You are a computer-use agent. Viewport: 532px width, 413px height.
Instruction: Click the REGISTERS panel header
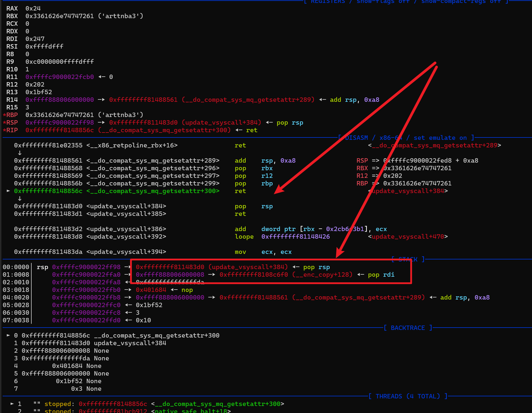[x=406, y=2]
